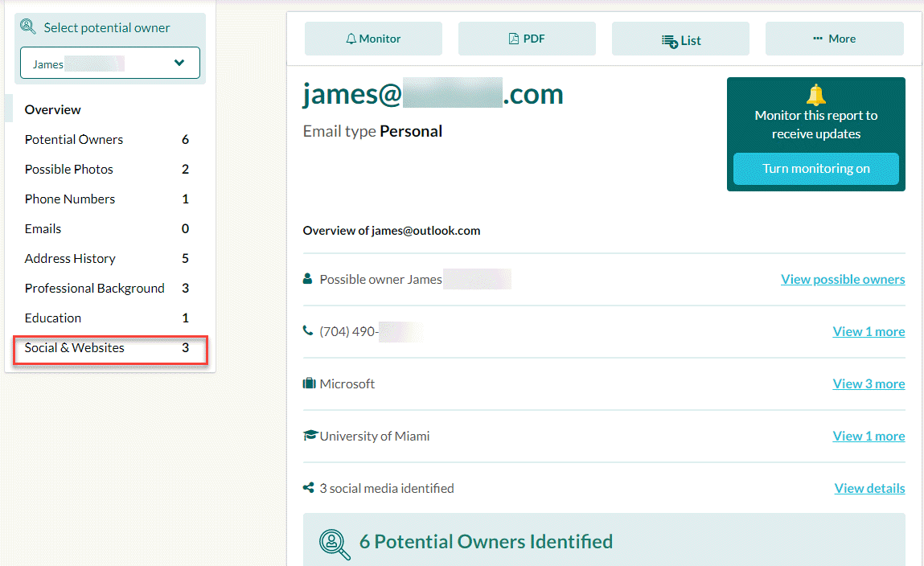
Task: Click the magnifier icon beside Select potential owner
Action: 27,27
